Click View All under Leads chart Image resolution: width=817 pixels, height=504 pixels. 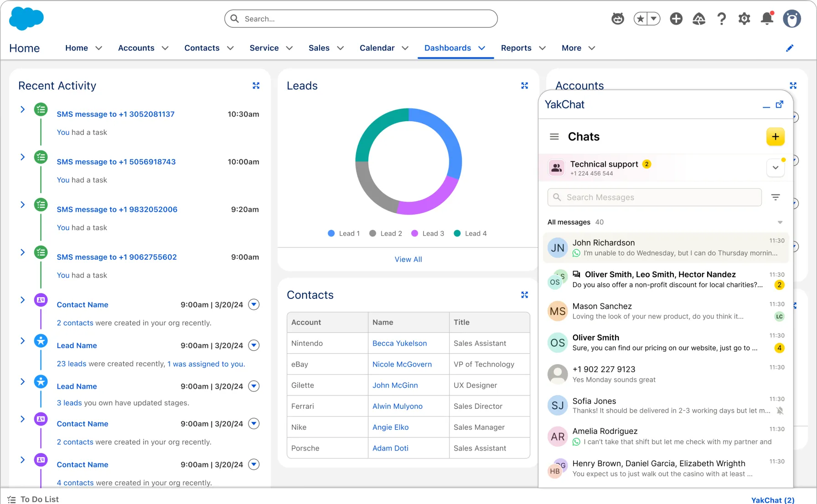[408, 259]
